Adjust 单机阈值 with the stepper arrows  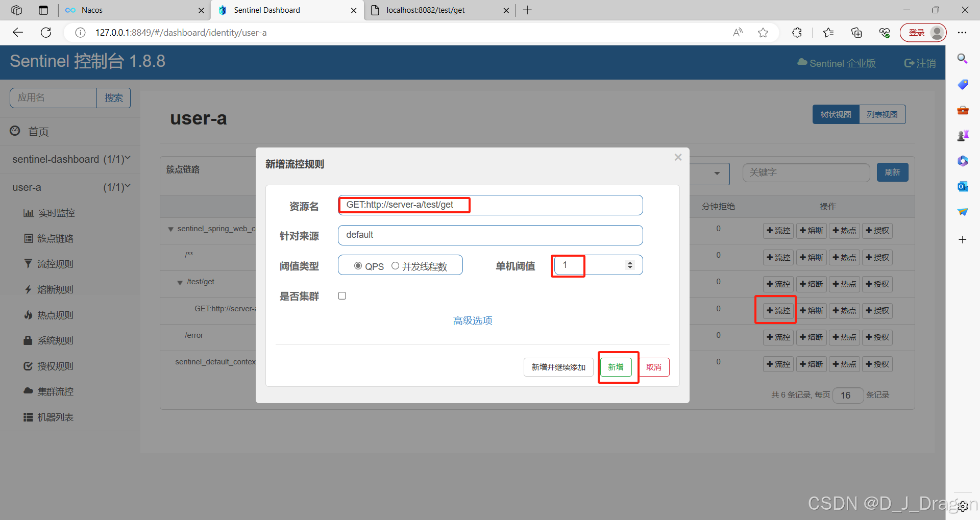click(x=630, y=265)
